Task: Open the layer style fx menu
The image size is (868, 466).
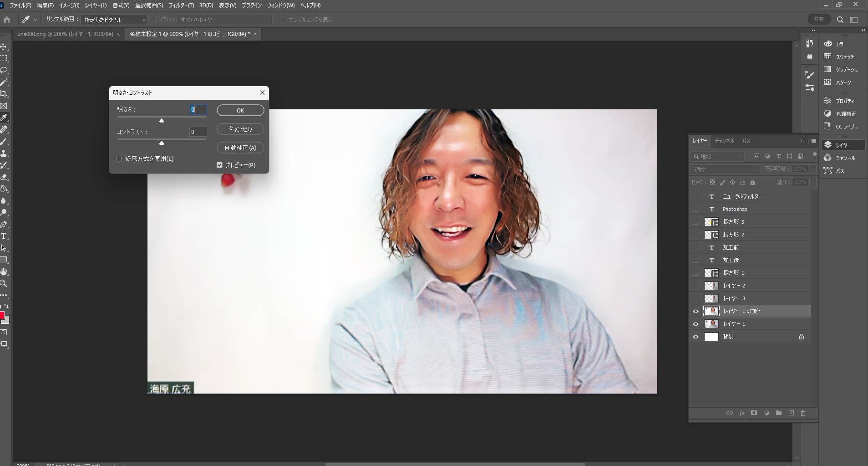Action: point(742,413)
